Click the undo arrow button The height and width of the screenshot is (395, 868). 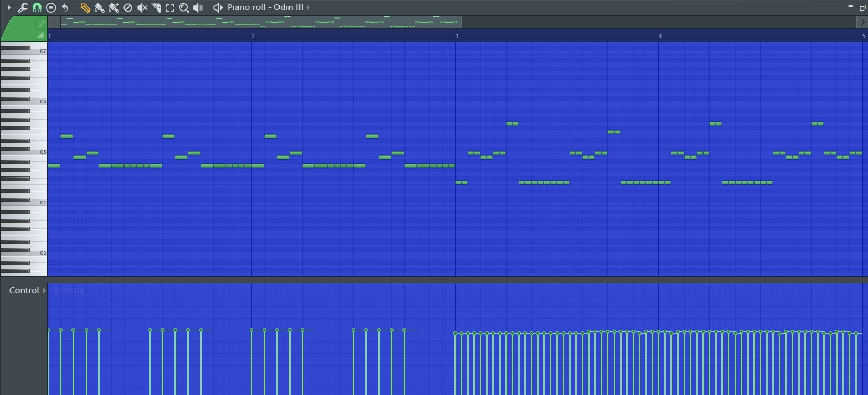click(65, 7)
